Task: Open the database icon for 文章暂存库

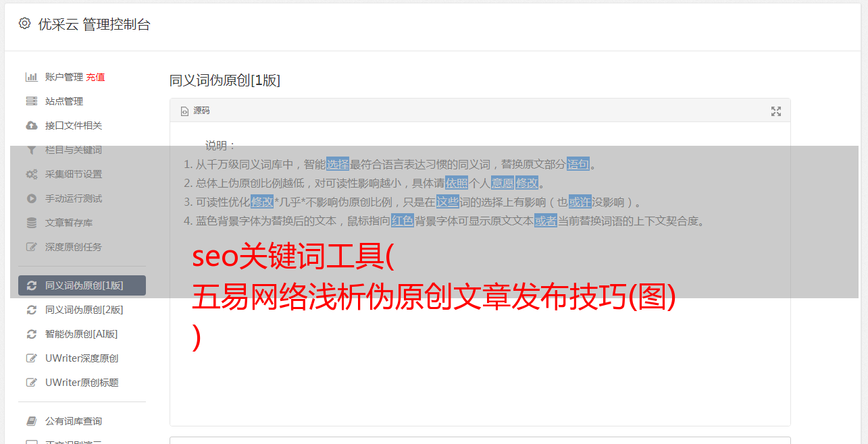Action: point(32,223)
